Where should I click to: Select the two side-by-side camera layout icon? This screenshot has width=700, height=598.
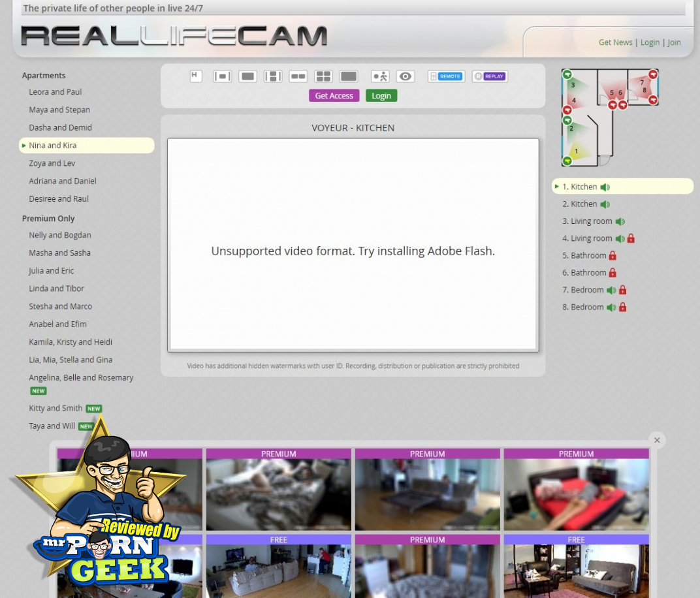point(298,76)
